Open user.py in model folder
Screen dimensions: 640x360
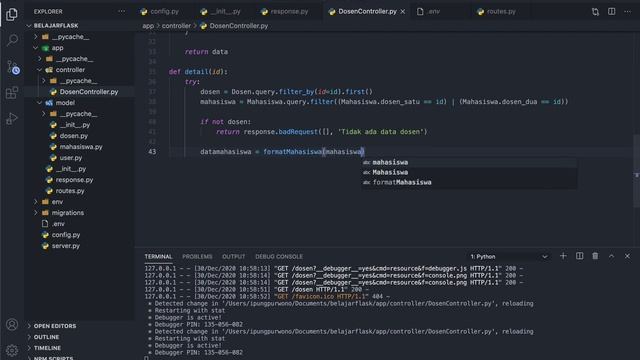tap(71, 158)
